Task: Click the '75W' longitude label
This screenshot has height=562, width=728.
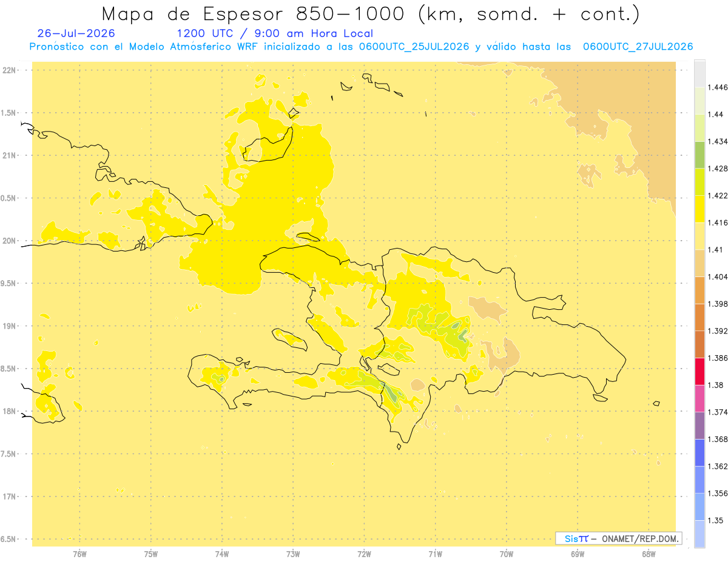Action: 151,554
